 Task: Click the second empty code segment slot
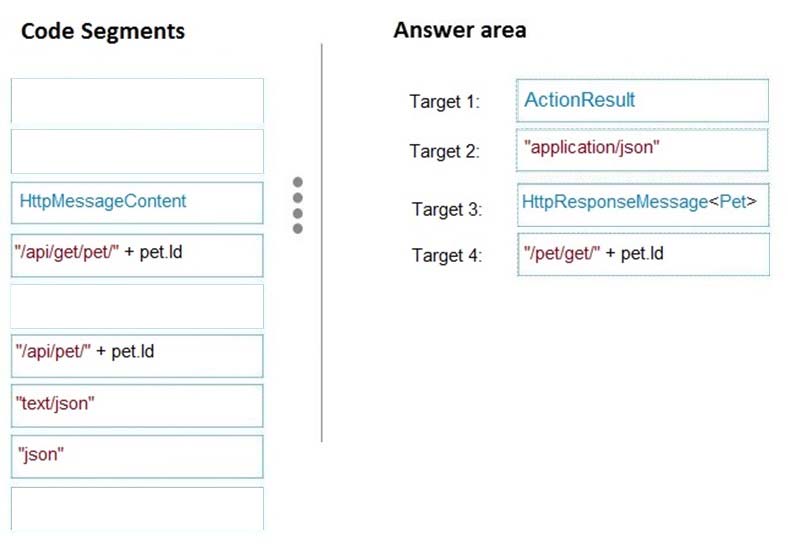pyautogui.click(x=137, y=151)
